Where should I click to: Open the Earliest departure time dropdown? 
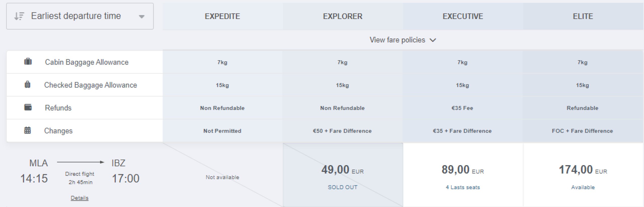coord(80,16)
